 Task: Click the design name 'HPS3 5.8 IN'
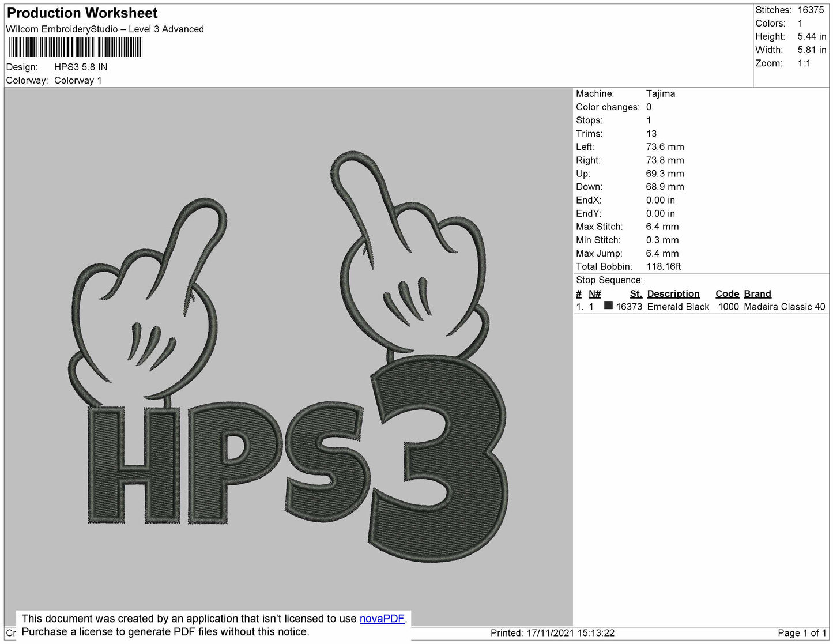[81, 67]
